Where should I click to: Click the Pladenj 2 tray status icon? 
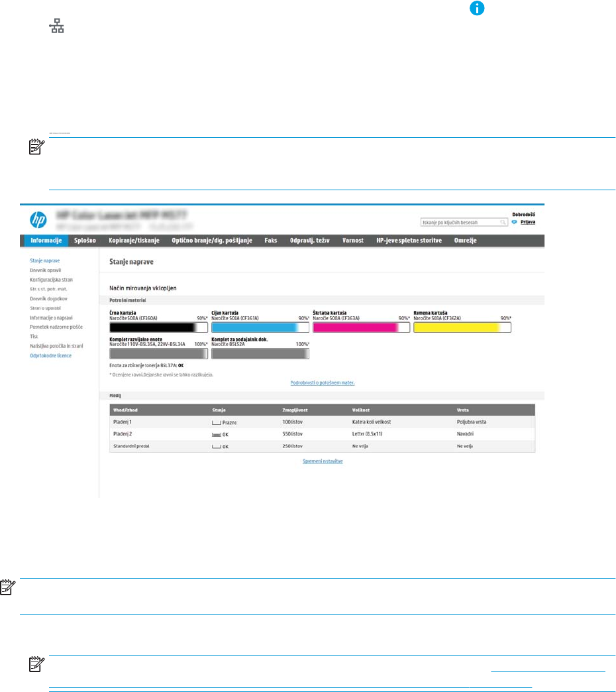tap(216, 435)
